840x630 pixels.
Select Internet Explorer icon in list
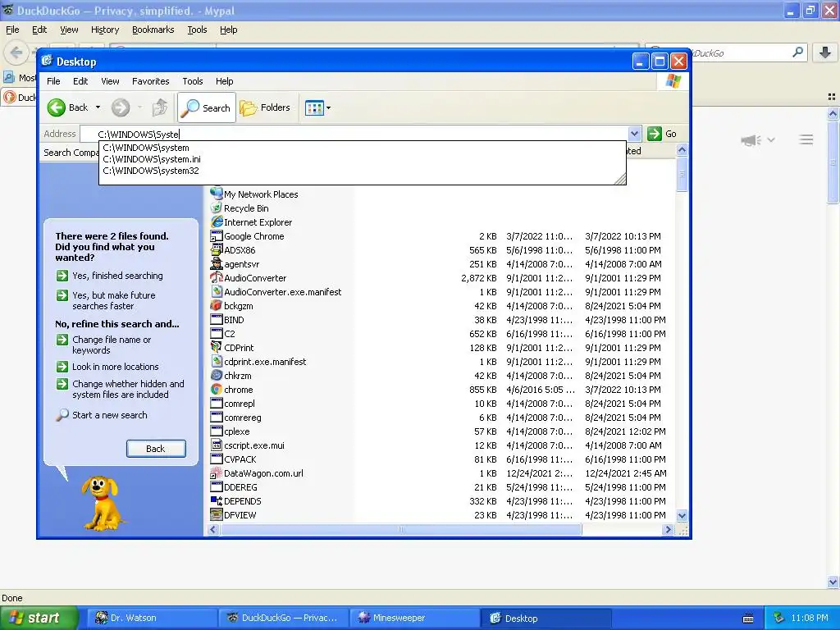(216, 221)
